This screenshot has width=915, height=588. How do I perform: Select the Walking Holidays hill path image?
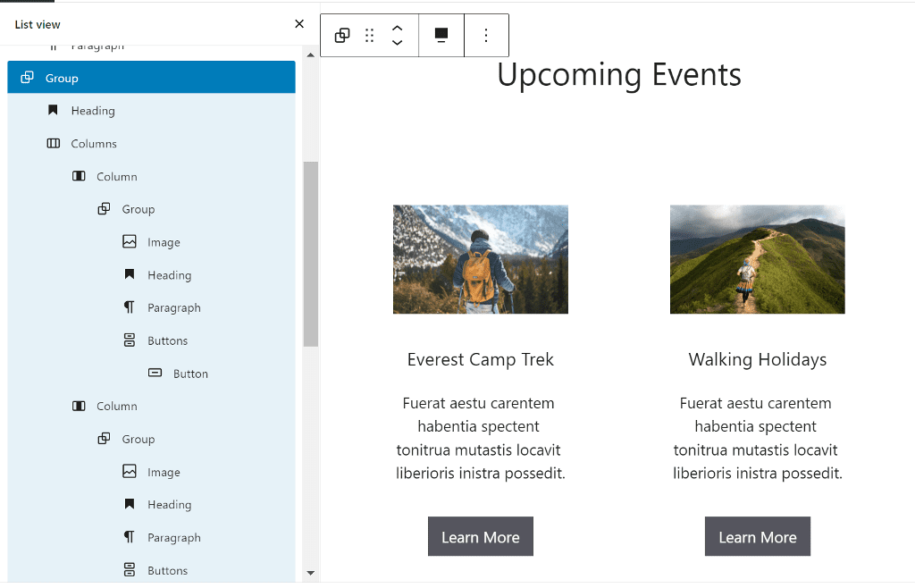pos(757,259)
